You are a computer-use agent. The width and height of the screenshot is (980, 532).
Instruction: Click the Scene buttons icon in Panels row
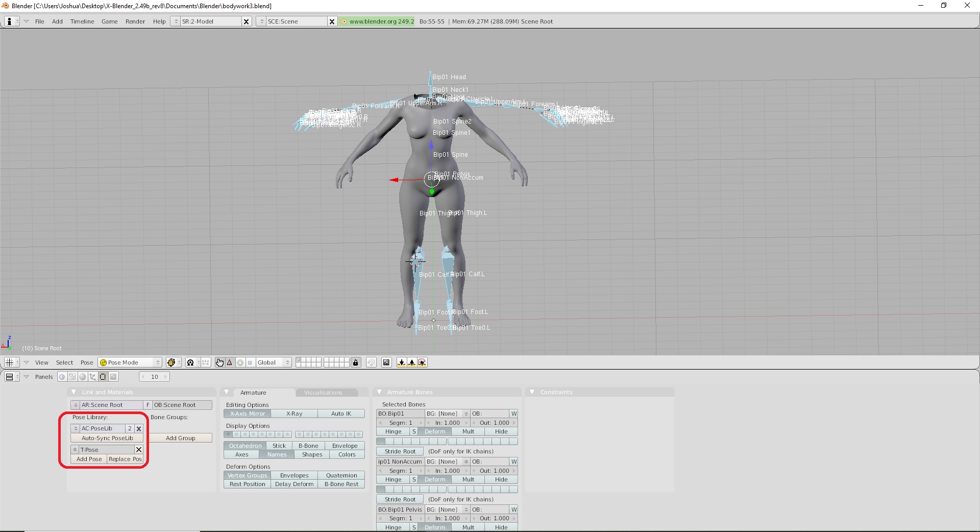[x=113, y=377]
